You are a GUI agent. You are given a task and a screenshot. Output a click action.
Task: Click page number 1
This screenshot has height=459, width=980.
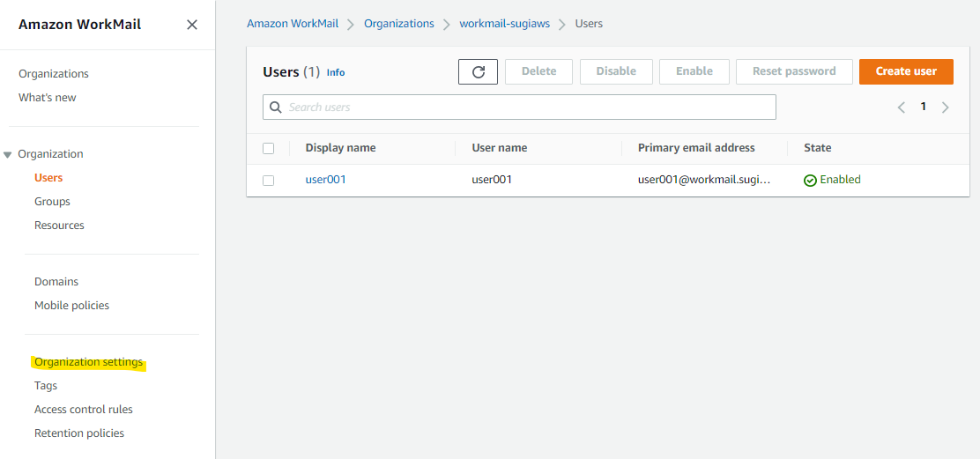coord(923,107)
